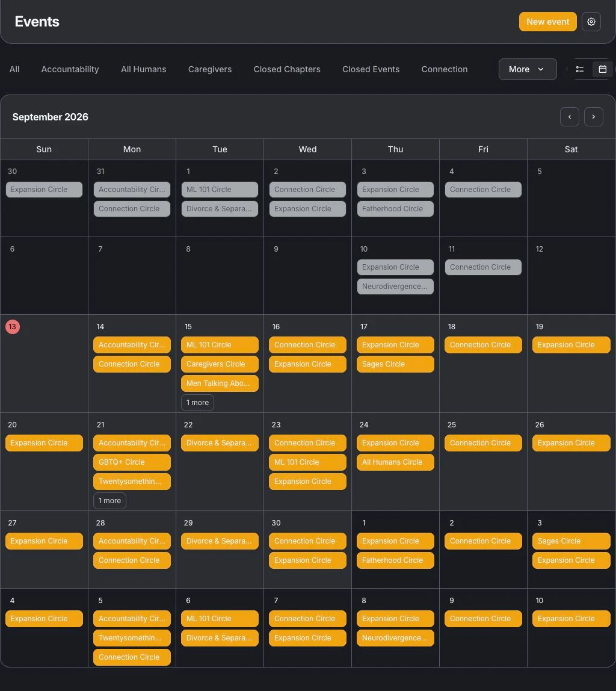Click the Wed column header
This screenshot has height=691, width=616.
click(307, 149)
